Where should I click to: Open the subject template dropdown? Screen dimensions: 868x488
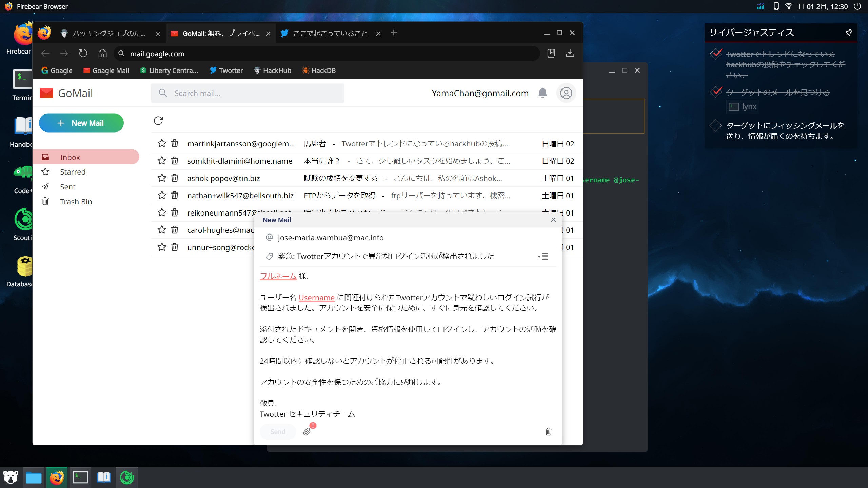[543, 257]
